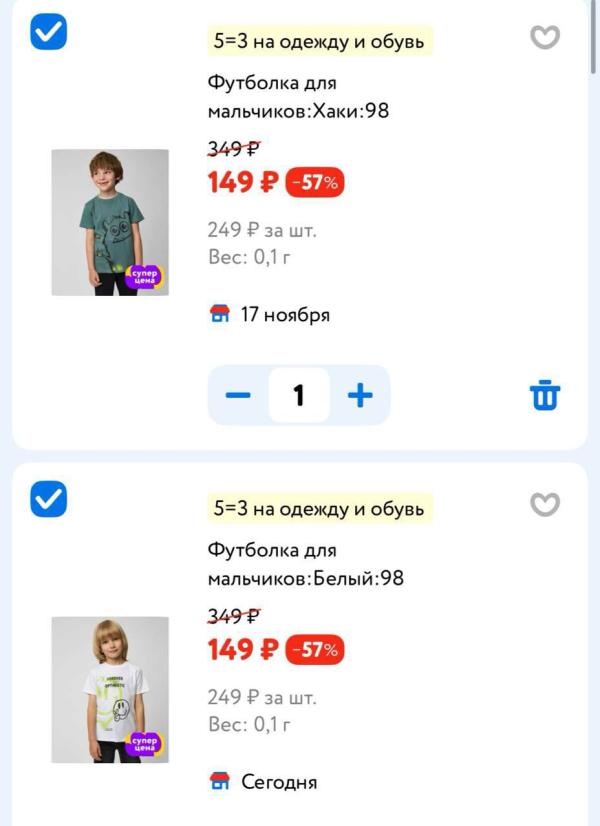This screenshot has width=600, height=826.
Task: Open white boy's t-shirt product photo
Action: (x=110, y=689)
